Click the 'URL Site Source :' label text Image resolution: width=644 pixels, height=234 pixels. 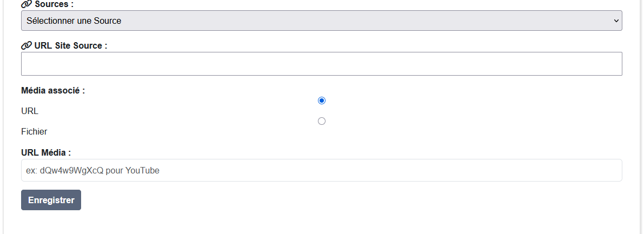(70, 46)
